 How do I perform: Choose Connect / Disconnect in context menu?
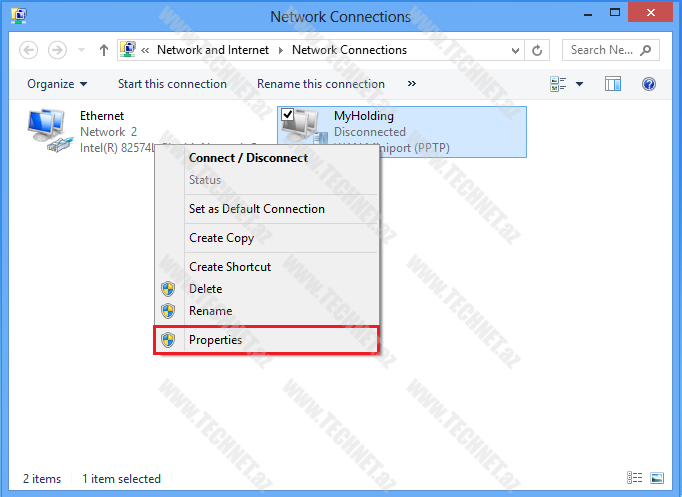coord(248,158)
